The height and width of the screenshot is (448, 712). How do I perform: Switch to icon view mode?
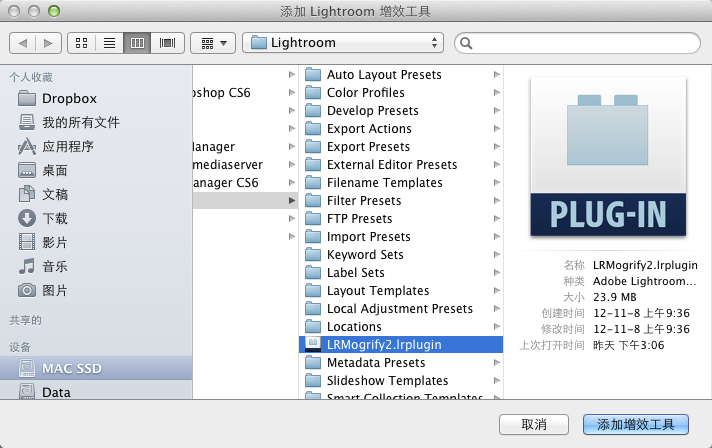[x=81, y=43]
